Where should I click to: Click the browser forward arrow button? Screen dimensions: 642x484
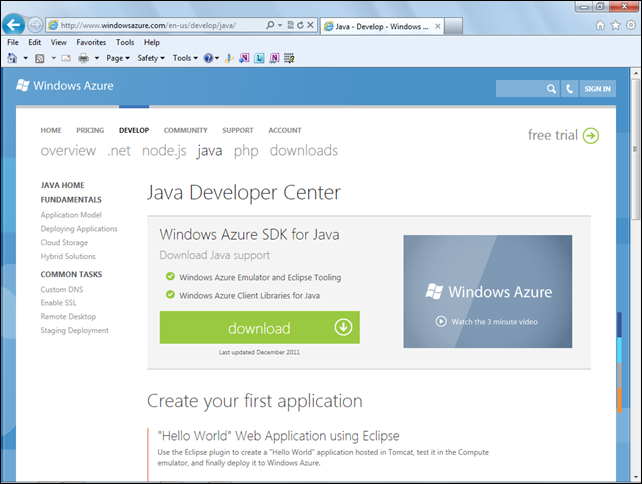36,25
